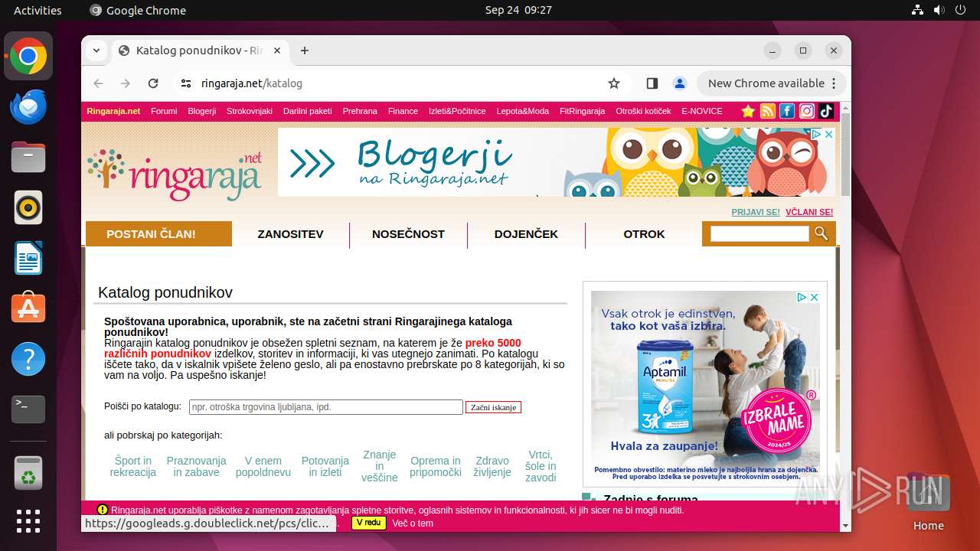Close the Blogerji banner ad
This screenshot has width=980, height=551.
point(828,134)
